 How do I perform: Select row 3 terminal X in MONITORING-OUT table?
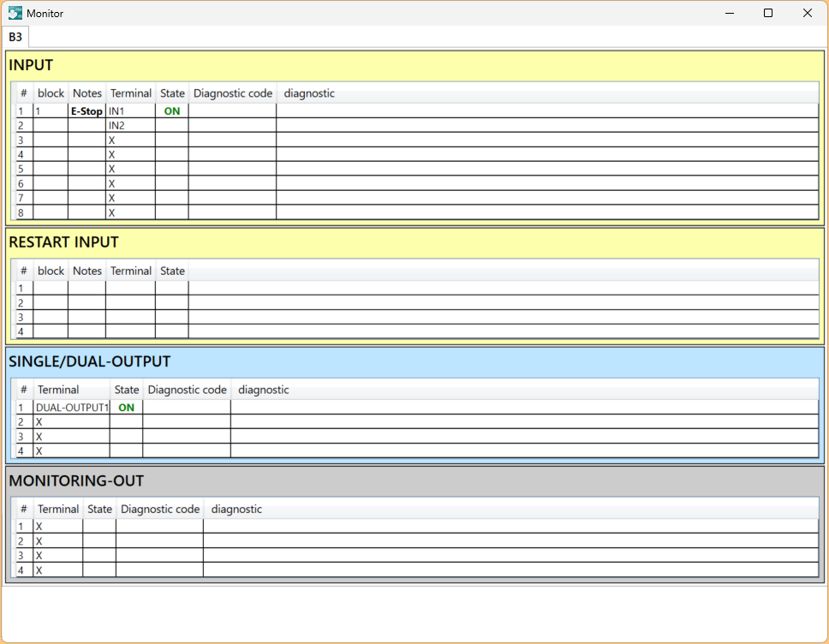pyautogui.click(x=58, y=556)
